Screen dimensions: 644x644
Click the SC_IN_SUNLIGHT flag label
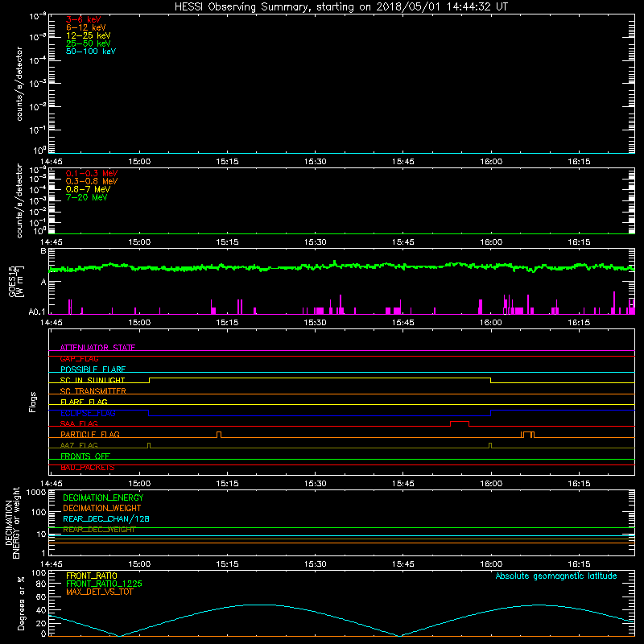coord(93,380)
